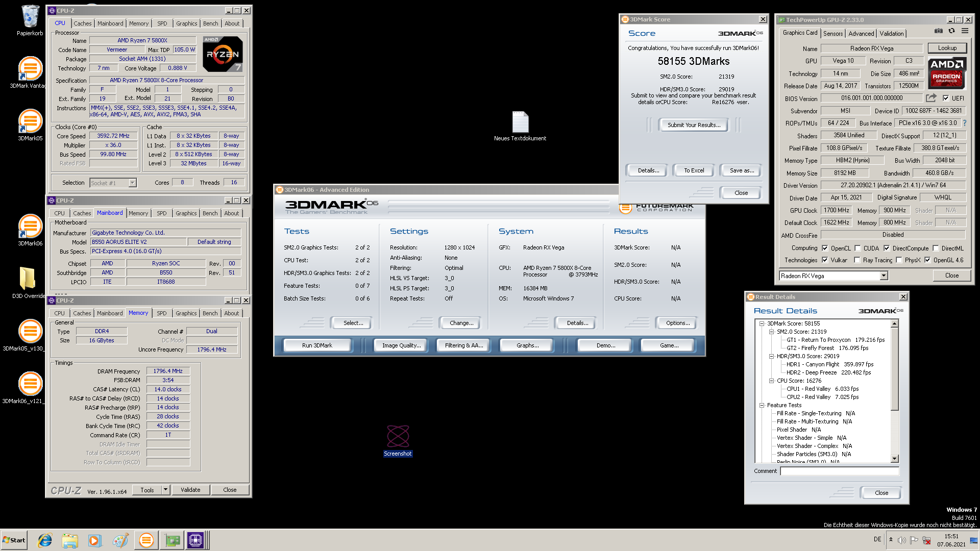Click the Result Details scroll down arrow
This screenshot has width=980, height=551.
894,459
